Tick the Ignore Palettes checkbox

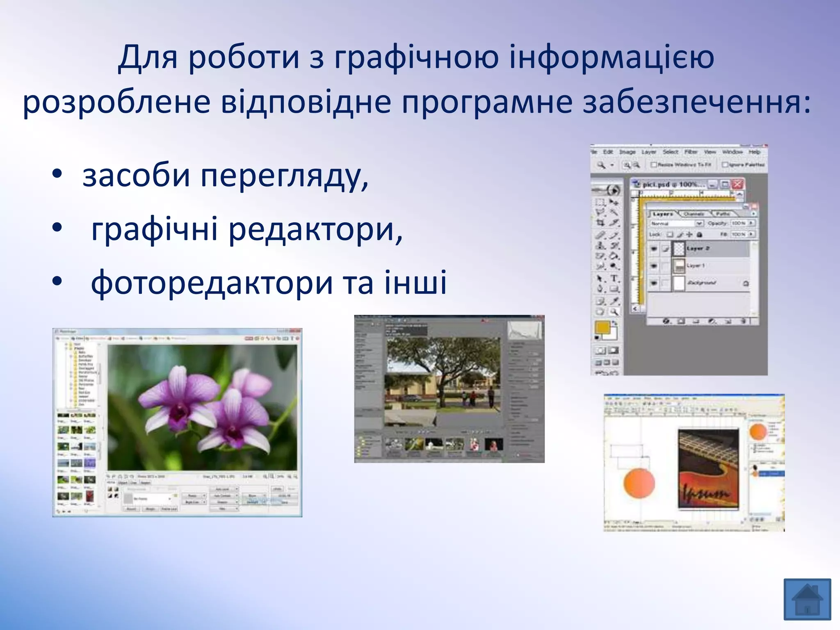[x=725, y=165]
